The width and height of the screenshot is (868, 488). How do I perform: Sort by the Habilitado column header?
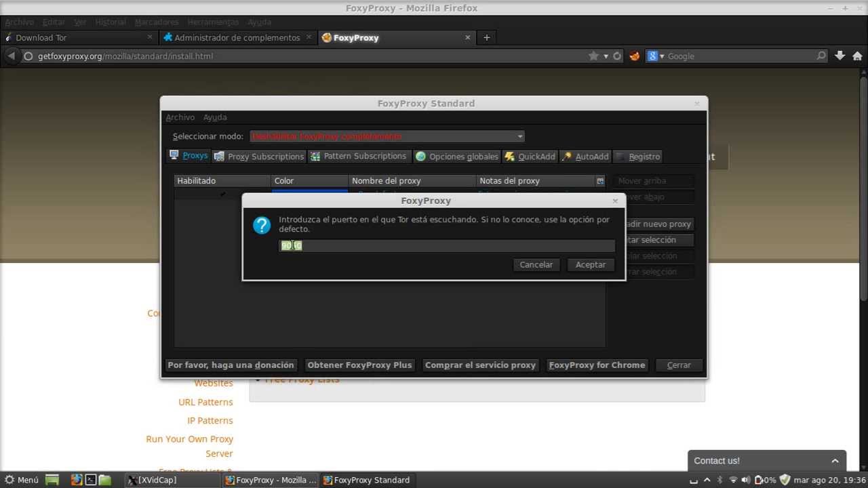tap(222, 181)
